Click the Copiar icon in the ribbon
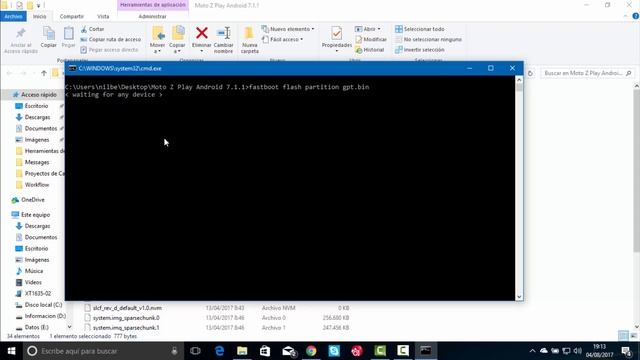Image resolution: width=640 pixels, height=360 pixels. click(49, 34)
